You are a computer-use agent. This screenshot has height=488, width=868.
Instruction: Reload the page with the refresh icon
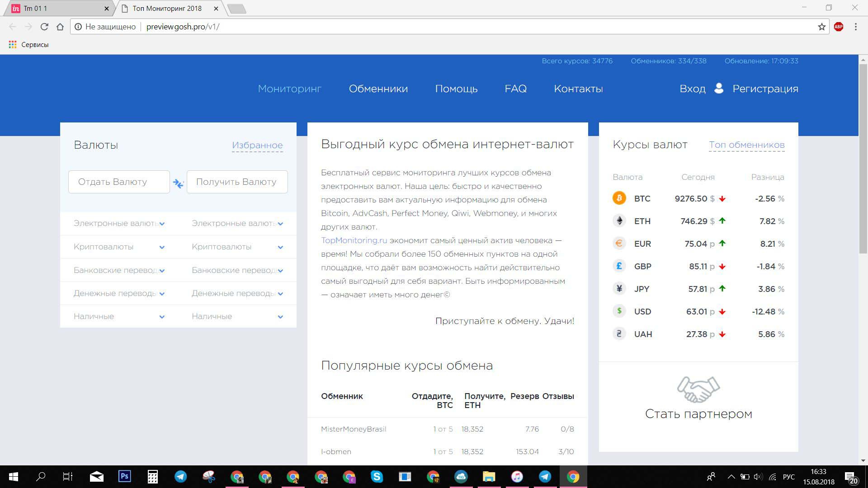click(x=44, y=27)
